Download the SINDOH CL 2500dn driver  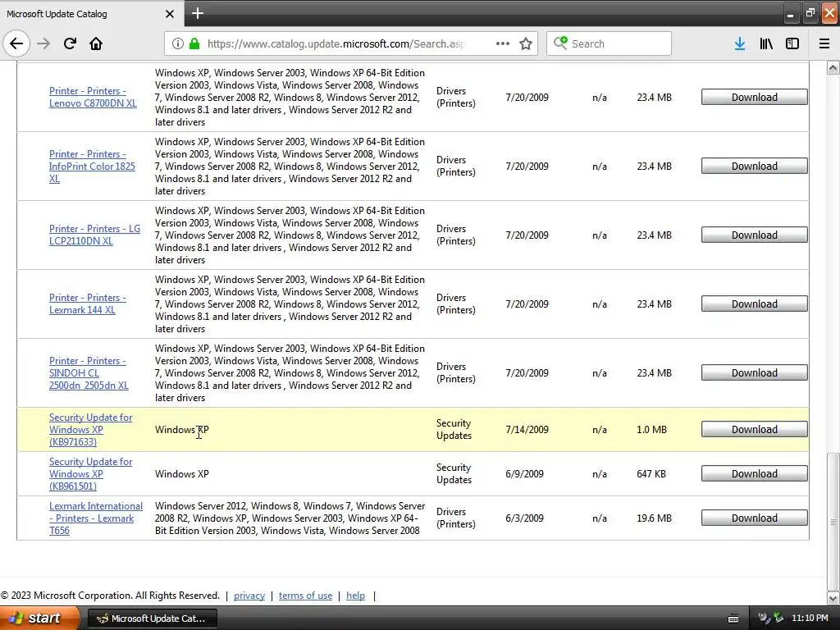pos(755,373)
